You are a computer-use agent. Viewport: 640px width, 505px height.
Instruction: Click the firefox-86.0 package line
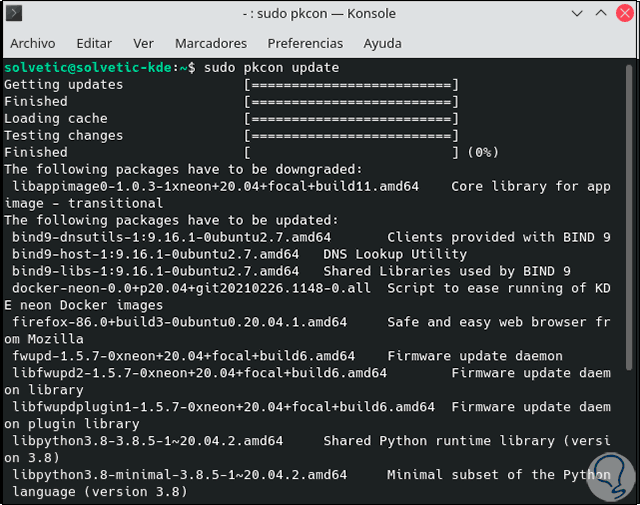(x=179, y=322)
